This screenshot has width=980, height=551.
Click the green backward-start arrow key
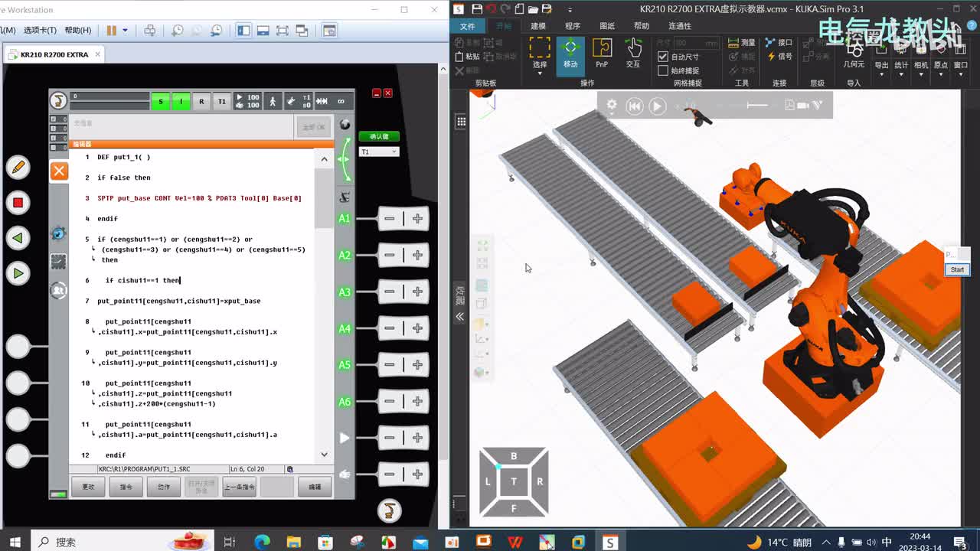pos(18,238)
